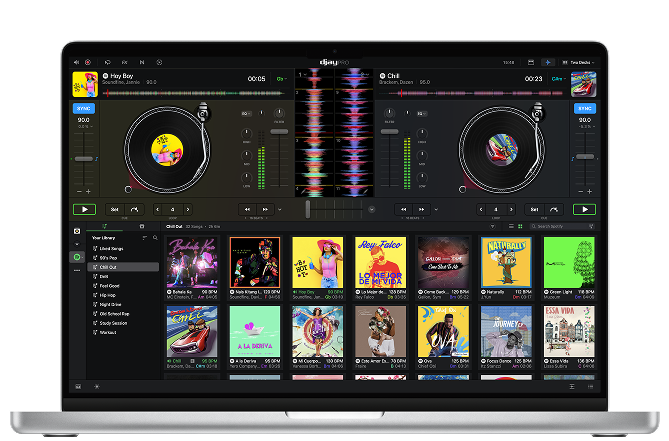669x441 pixels.
Task: Skip forward on right deck
Action: [x=422, y=209]
